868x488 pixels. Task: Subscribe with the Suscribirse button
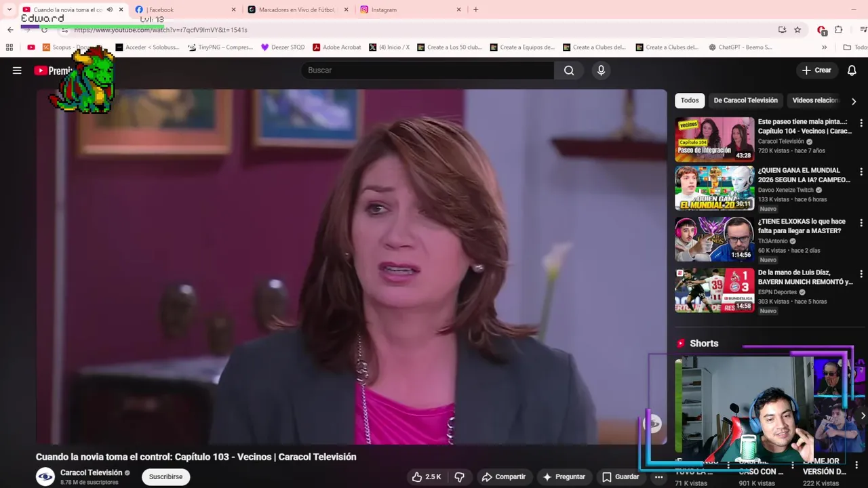[165, 476]
